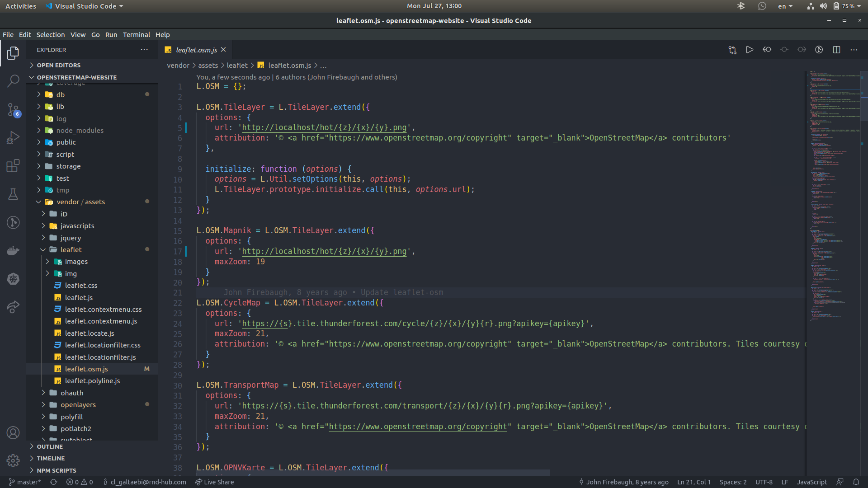868x488 pixels.
Task: Open the File menu
Action: click(x=8, y=35)
